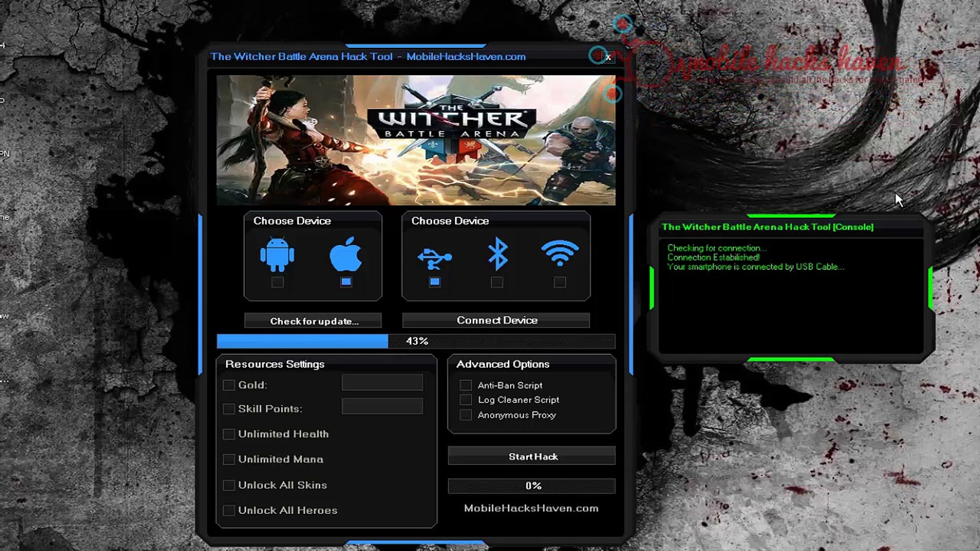The image size is (980, 551).
Task: Close the hack tool window
Action: point(608,57)
